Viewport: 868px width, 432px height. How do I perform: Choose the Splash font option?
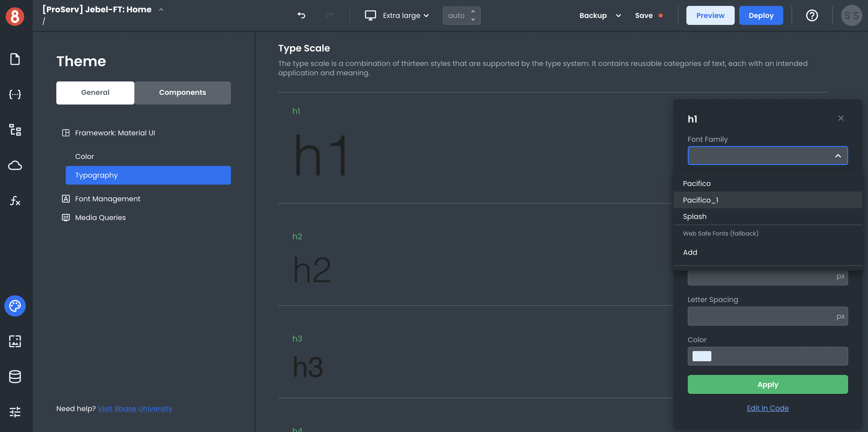694,217
